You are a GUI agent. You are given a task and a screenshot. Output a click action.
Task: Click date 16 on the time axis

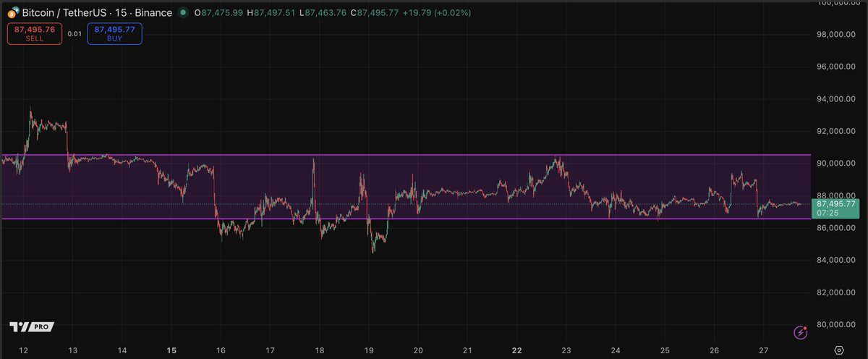pos(221,349)
